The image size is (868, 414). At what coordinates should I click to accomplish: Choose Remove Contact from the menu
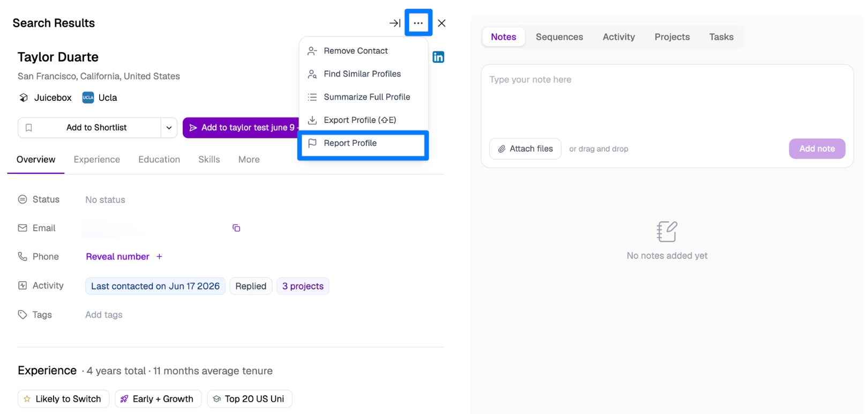pyautogui.click(x=363, y=51)
